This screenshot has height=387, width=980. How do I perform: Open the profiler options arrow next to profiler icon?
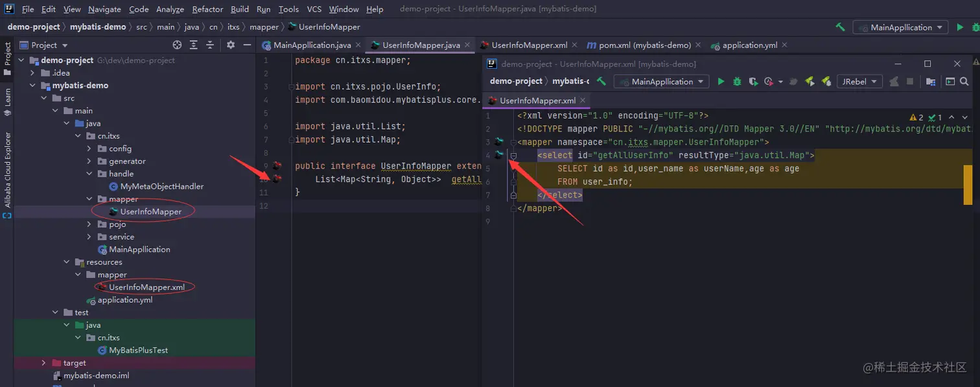780,82
